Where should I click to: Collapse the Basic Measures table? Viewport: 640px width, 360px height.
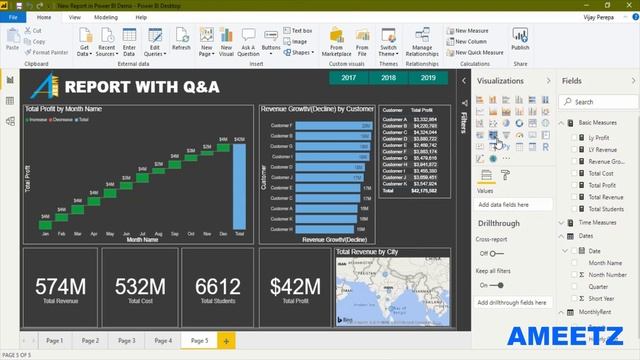coord(561,123)
